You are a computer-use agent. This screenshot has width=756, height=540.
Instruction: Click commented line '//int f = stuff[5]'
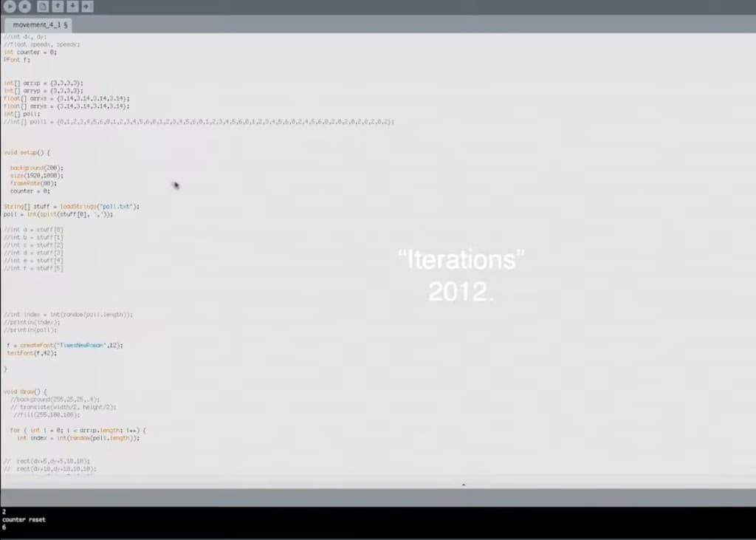pyautogui.click(x=33, y=268)
